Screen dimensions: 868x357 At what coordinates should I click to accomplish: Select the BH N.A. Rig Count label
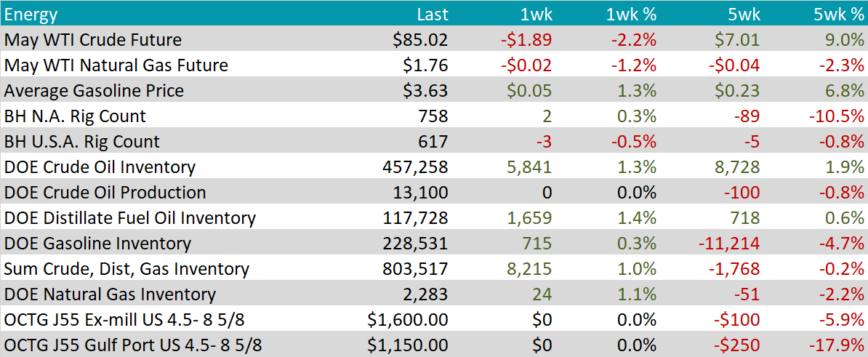tap(75, 116)
